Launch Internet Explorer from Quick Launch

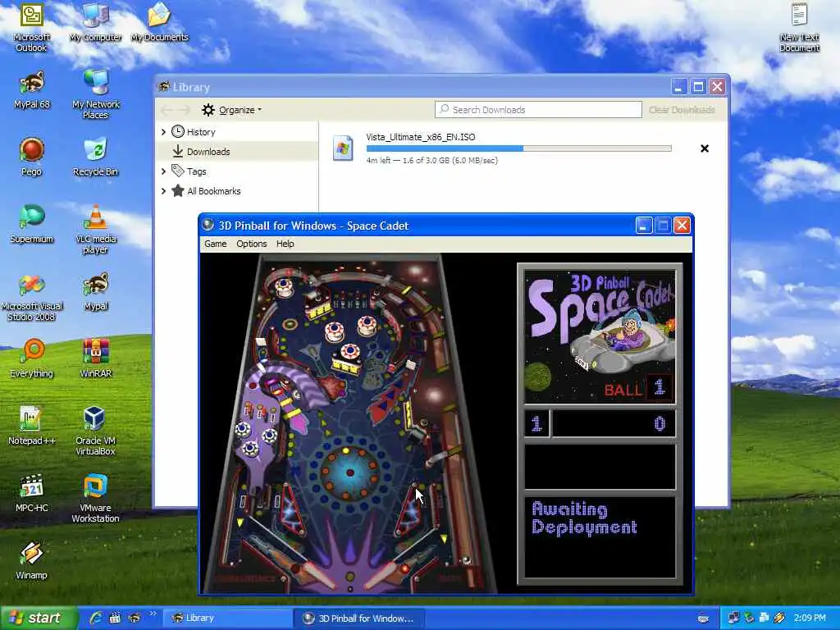(x=97, y=618)
